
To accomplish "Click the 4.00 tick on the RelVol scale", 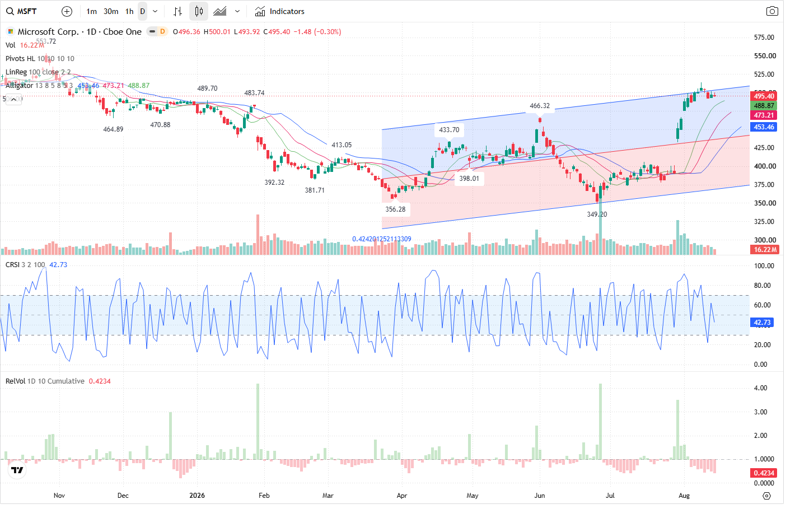I will [x=760, y=388].
